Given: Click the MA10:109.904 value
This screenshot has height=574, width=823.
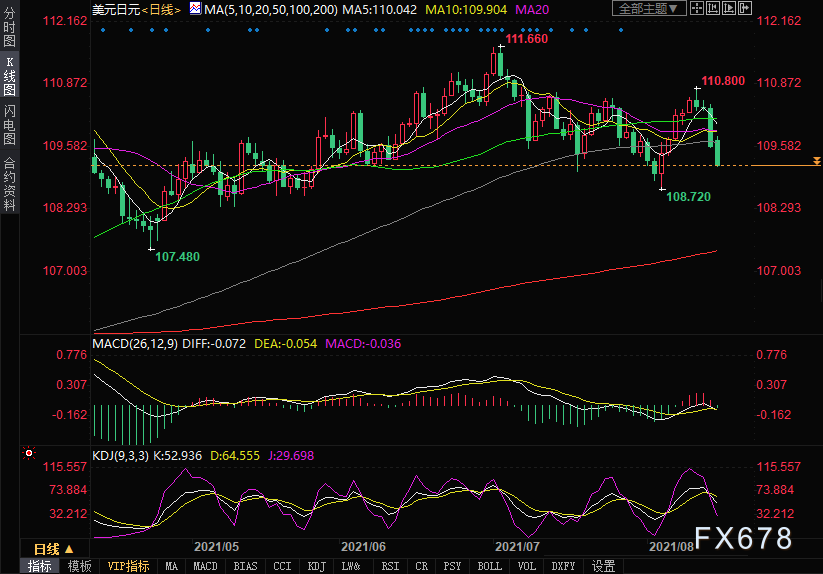Looking at the screenshot, I should coord(466,9).
